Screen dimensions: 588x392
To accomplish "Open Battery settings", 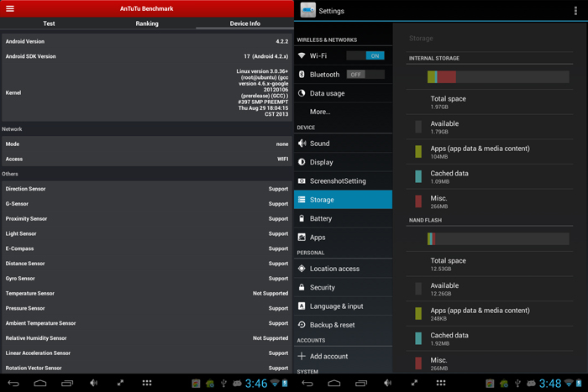I will 343,218.
